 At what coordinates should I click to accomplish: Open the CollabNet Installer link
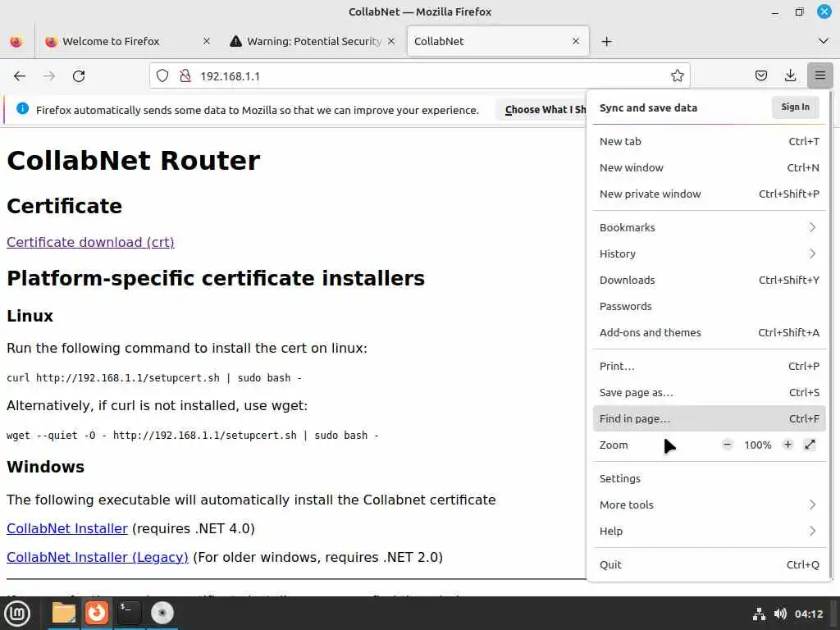click(x=67, y=528)
